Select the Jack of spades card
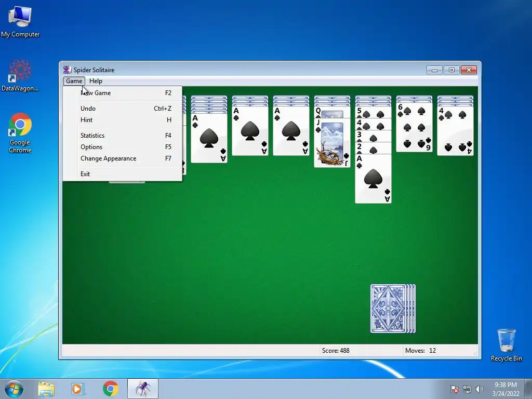This screenshot has height=399, width=532. [x=332, y=142]
